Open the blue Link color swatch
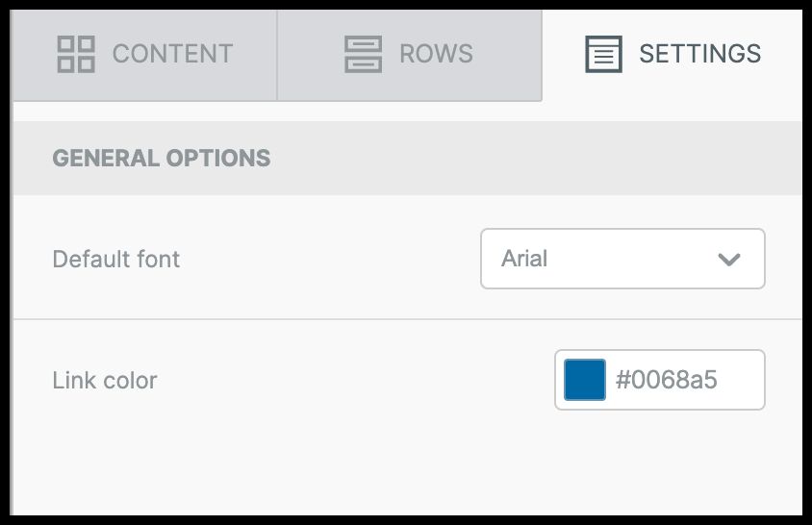This screenshot has height=525, width=812. click(x=584, y=380)
